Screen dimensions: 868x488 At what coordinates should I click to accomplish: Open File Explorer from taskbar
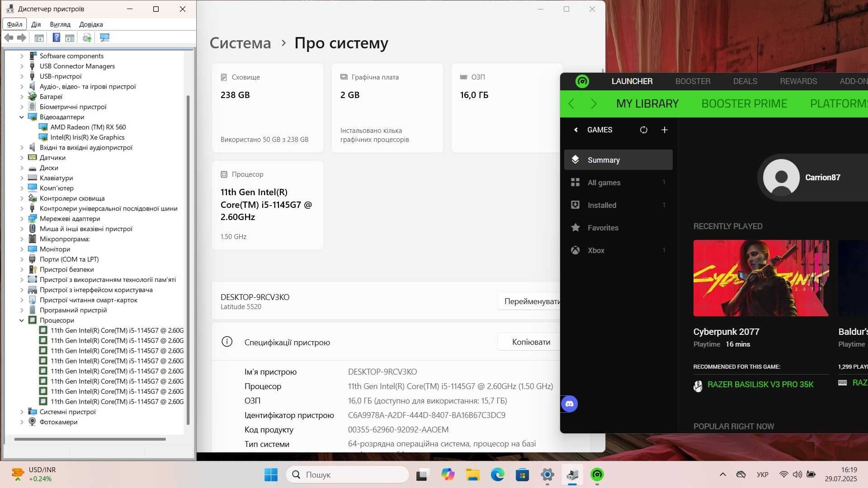click(x=472, y=474)
